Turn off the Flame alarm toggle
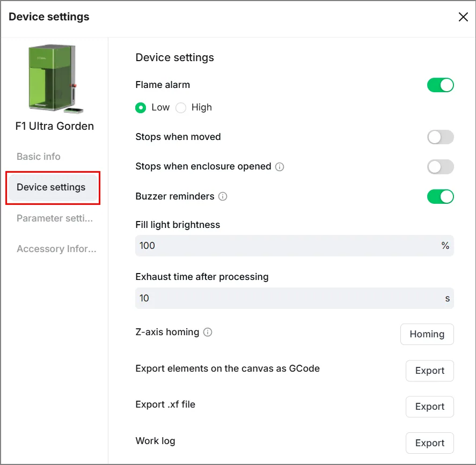The image size is (476, 465). tap(440, 85)
